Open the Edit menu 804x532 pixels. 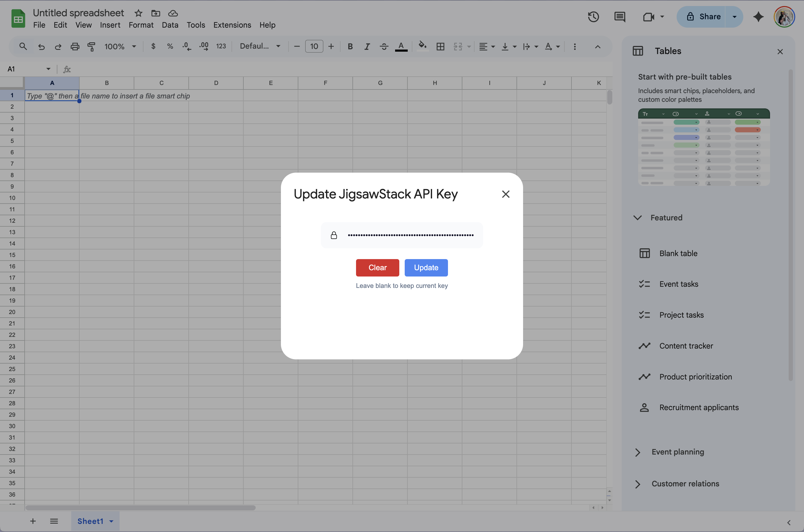60,25
